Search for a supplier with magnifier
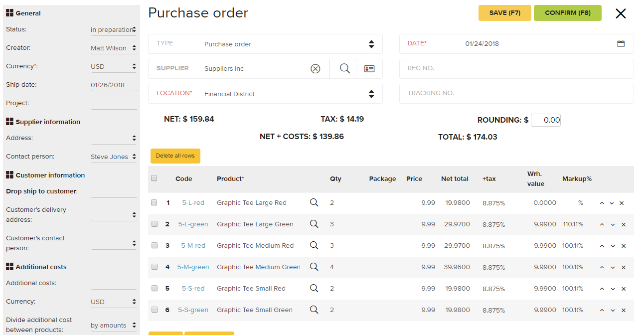 344,69
